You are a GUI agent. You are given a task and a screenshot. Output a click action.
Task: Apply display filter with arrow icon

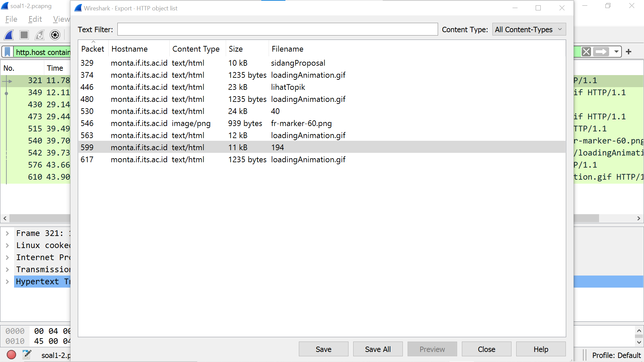(601, 52)
